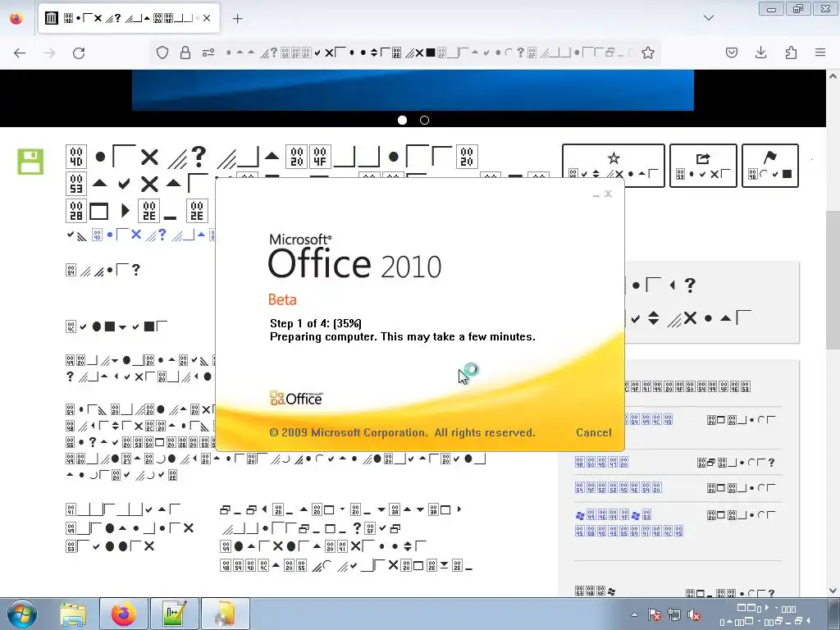Bookmark this page with the star icon
This screenshot has width=840, height=630.
(648, 52)
